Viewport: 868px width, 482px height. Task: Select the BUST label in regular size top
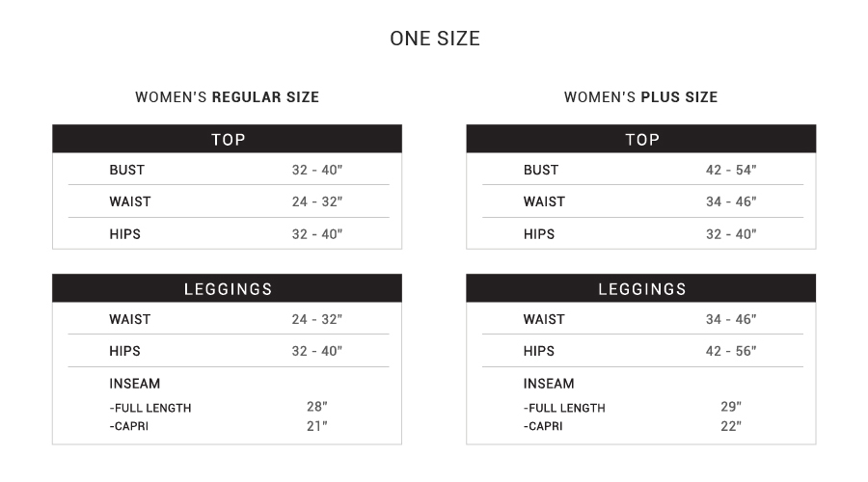click(126, 170)
